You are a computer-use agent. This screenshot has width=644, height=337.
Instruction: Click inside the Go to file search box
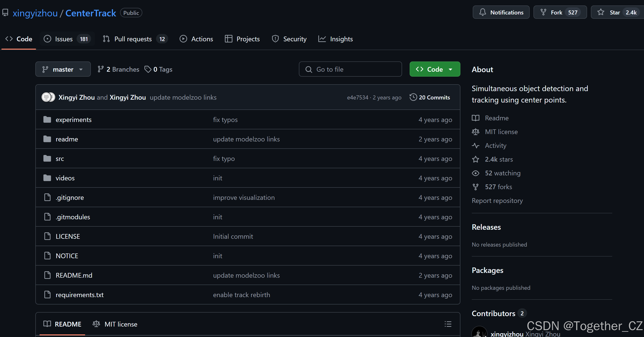pyautogui.click(x=350, y=69)
